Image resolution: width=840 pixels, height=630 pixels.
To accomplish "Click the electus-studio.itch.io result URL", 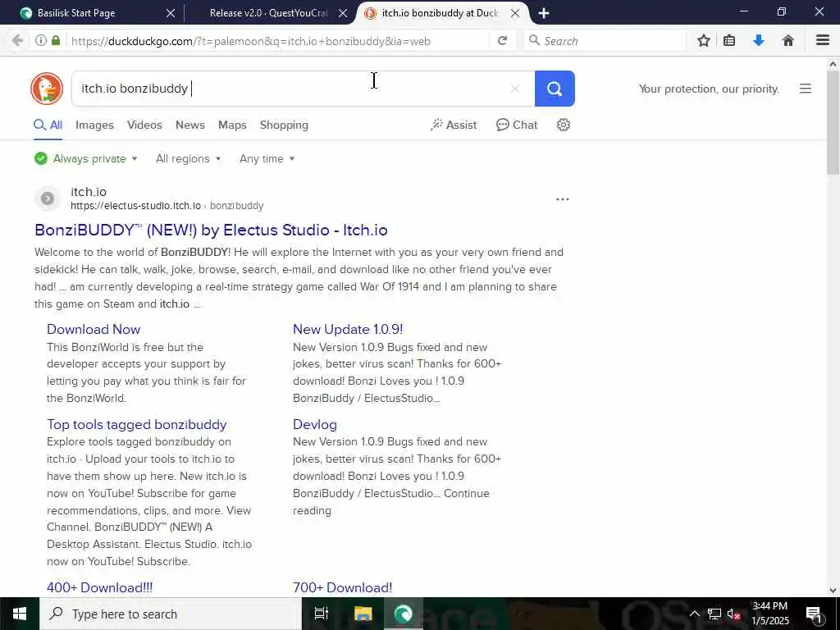I will pyautogui.click(x=167, y=206).
